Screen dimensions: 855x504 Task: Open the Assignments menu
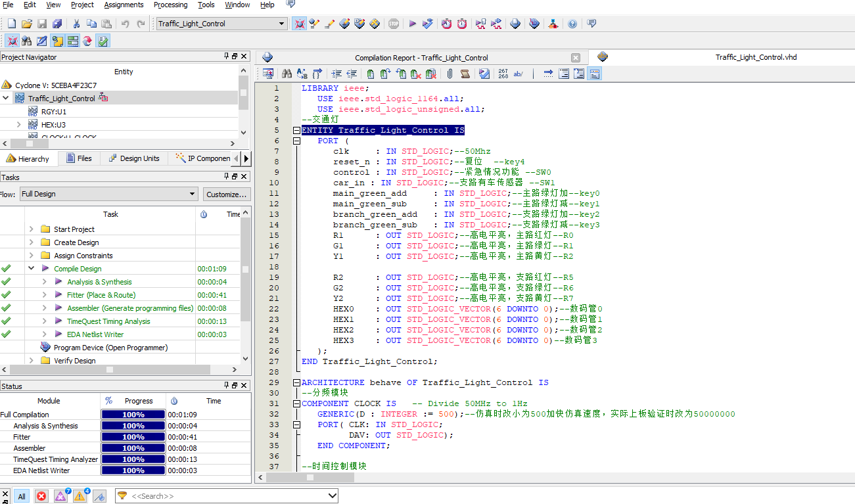(x=124, y=5)
